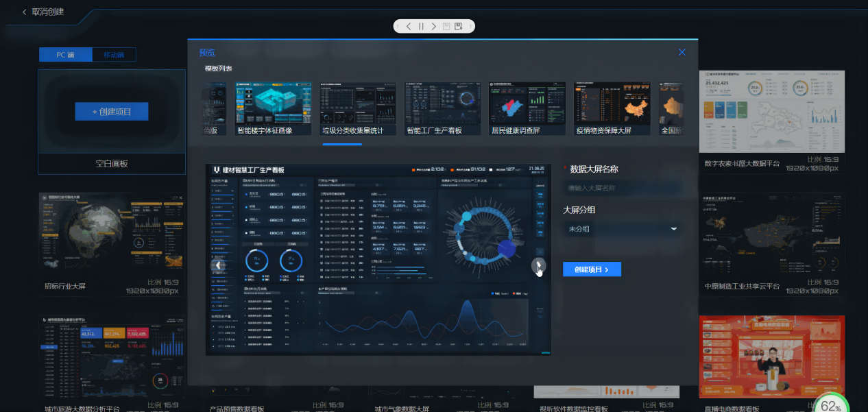Image resolution: width=868 pixels, height=412 pixels.
Task: Click the back arrow in floating playback bar
Action: point(409,26)
